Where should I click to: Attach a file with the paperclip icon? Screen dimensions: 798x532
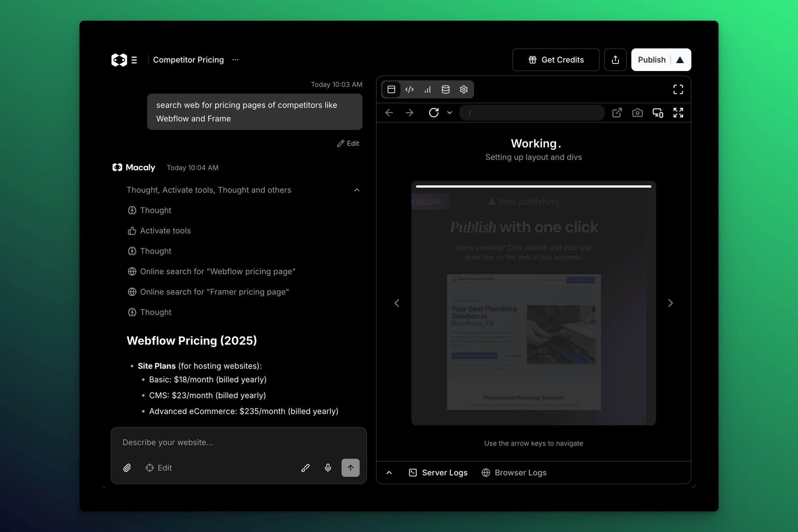click(x=127, y=467)
